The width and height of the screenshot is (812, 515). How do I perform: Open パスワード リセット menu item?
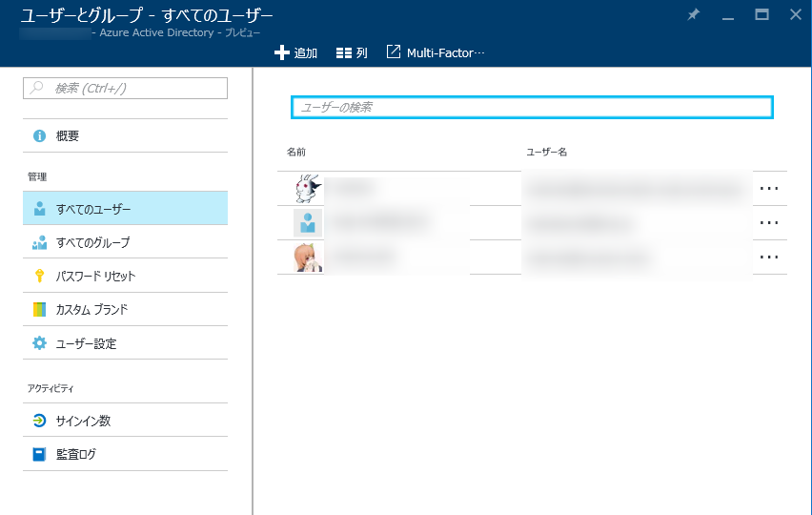(x=125, y=276)
